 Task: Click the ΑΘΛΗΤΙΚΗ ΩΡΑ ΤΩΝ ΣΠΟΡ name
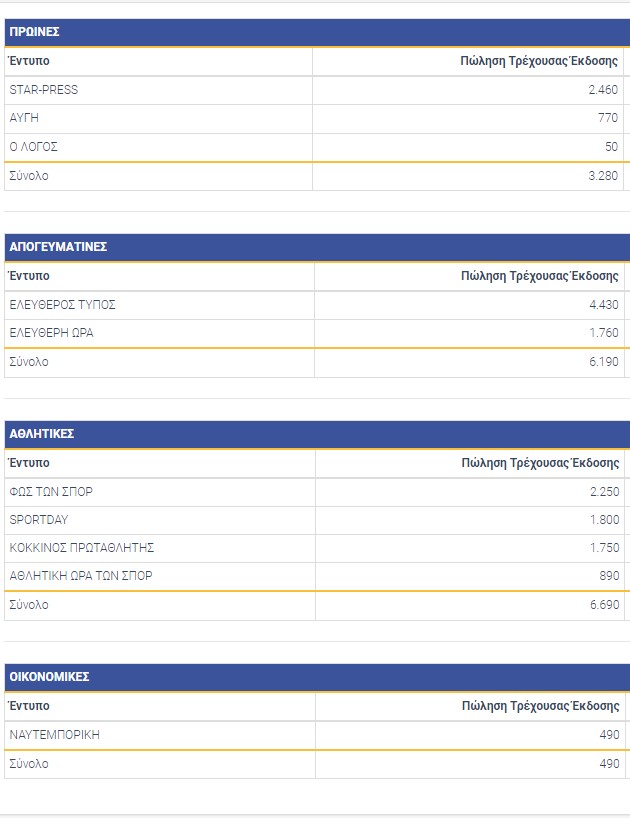pos(81,576)
